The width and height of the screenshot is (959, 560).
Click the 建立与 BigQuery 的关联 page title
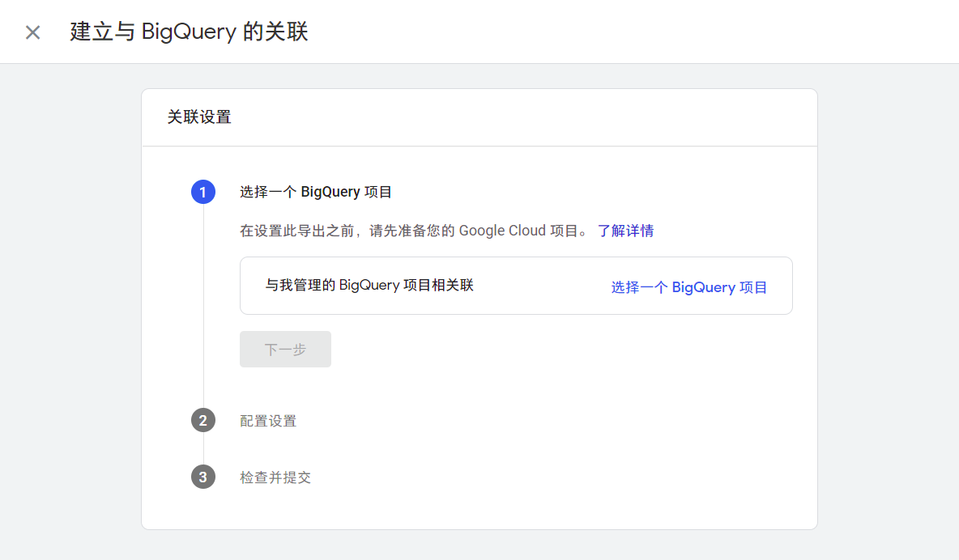(x=189, y=32)
